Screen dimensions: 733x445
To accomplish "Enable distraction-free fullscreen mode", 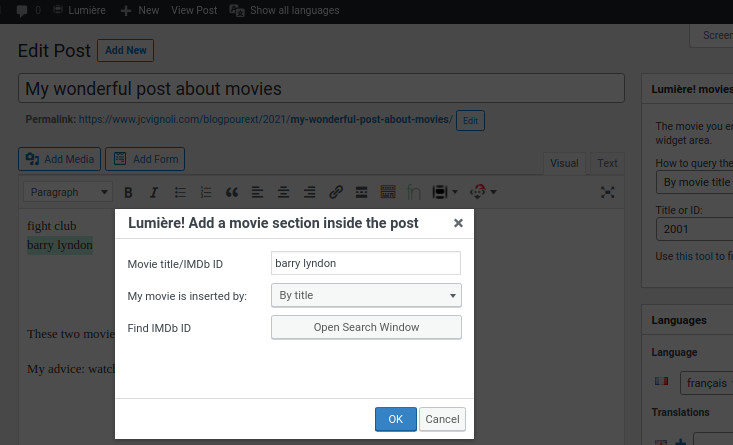I will (607, 192).
